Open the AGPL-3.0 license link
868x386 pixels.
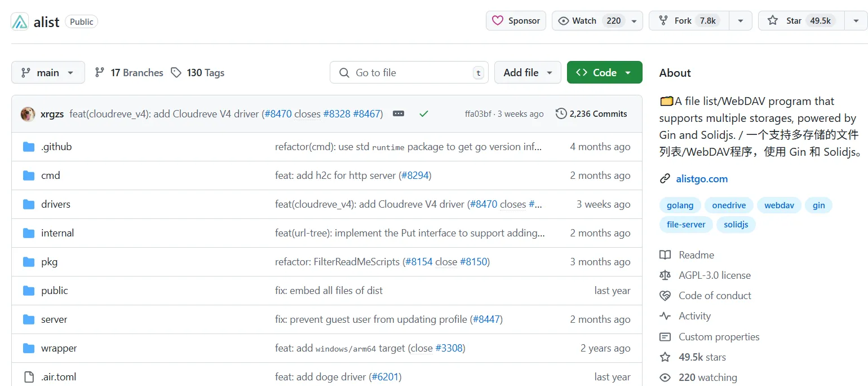coord(715,275)
